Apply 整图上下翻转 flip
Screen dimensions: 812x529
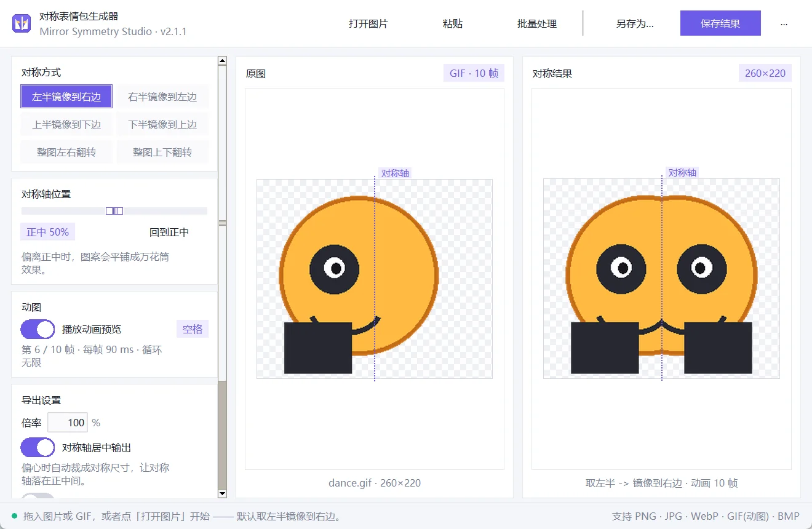162,152
